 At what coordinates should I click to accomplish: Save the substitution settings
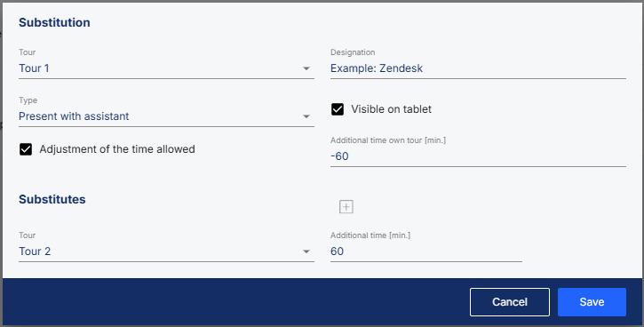coord(592,302)
